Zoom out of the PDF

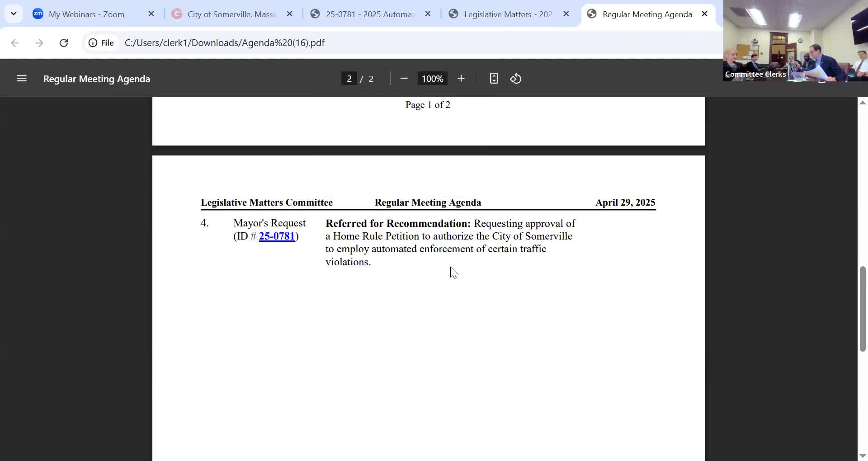404,79
